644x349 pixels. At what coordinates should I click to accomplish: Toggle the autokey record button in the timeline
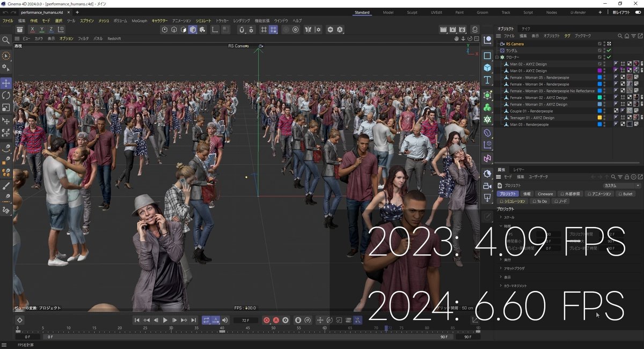(277, 320)
